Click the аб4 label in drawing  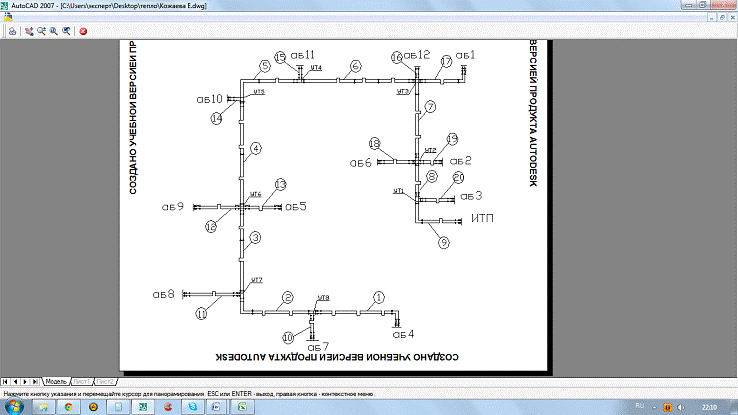point(403,334)
